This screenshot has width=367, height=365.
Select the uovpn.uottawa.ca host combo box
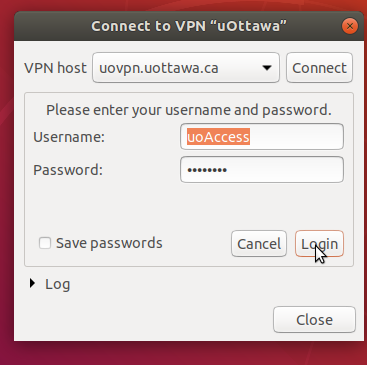pos(186,68)
